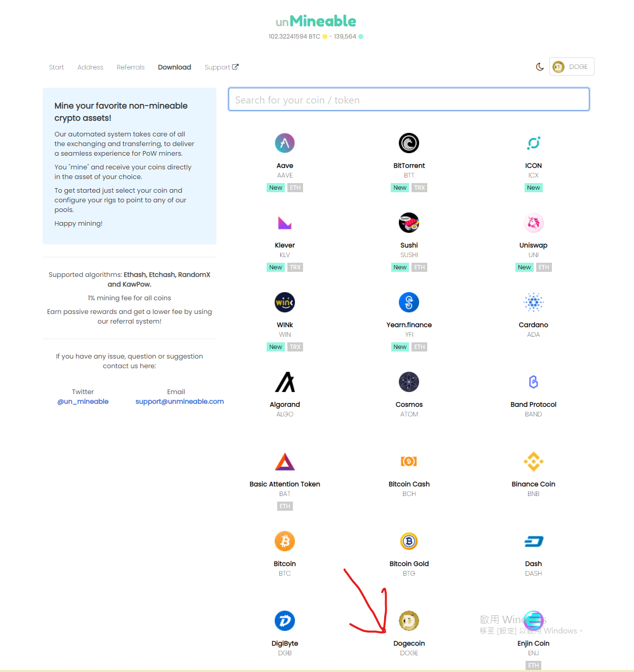Image resolution: width=634 pixels, height=672 pixels.
Task: Open the external Support link
Action: click(221, 67)
